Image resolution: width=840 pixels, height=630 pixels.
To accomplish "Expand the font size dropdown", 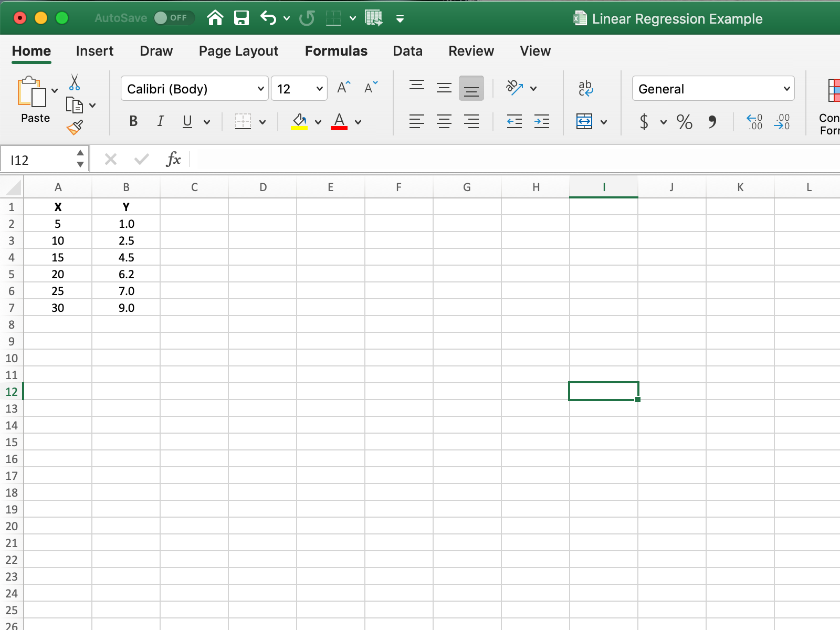I will [x=319, y=89].
